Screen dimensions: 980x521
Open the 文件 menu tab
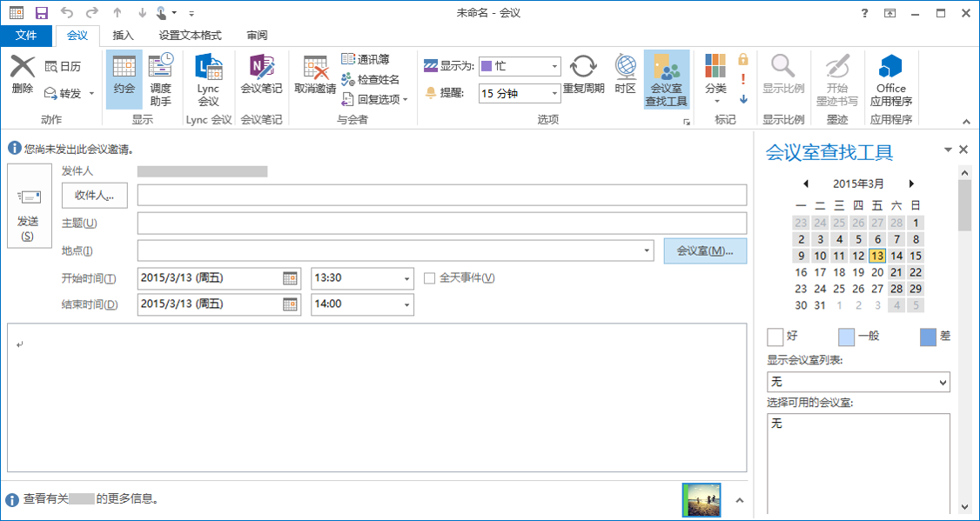click(x=26, y=36)
